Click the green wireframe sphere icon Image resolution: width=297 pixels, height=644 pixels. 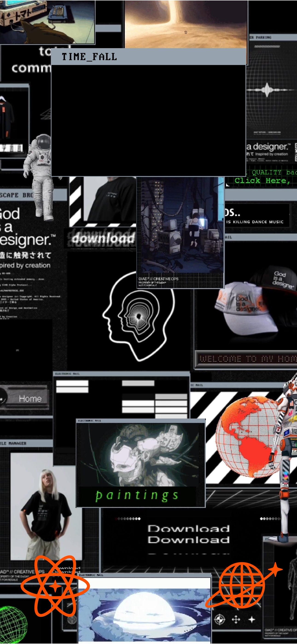(x=12, y=623)
